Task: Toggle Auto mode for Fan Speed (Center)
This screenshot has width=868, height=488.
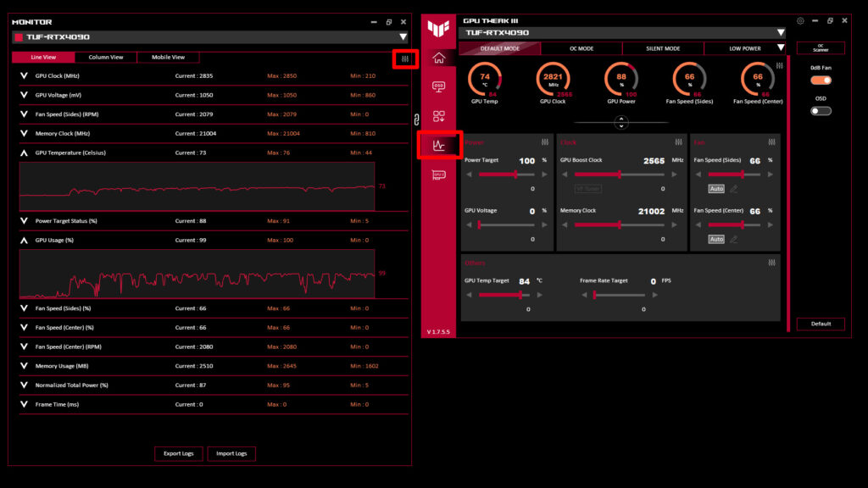Action: 716,239
